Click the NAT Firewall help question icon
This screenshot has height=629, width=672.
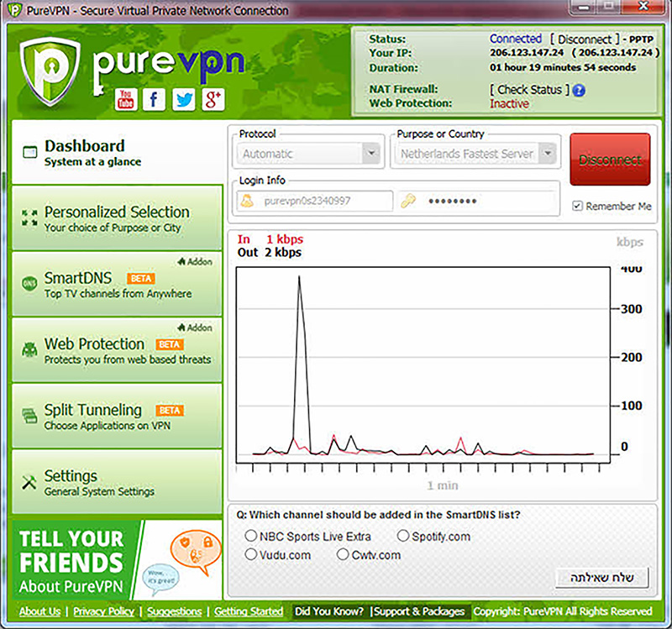tap(579, 91)
